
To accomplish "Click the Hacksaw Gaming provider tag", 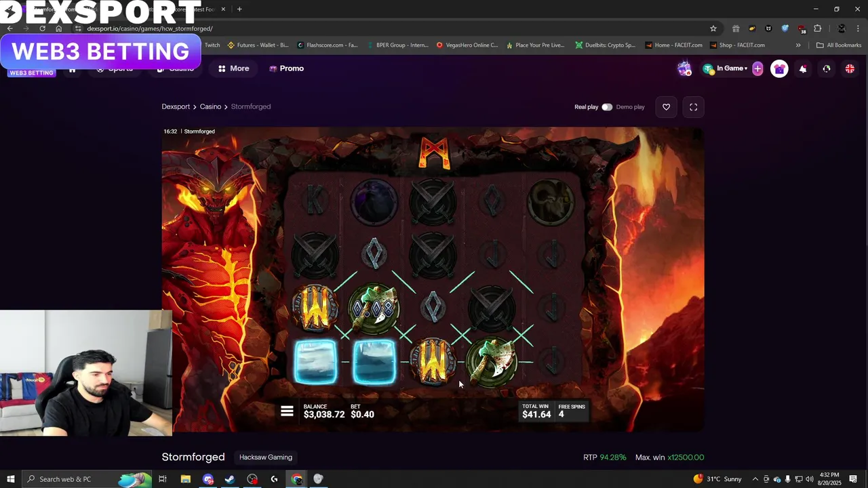I will 265,457.
